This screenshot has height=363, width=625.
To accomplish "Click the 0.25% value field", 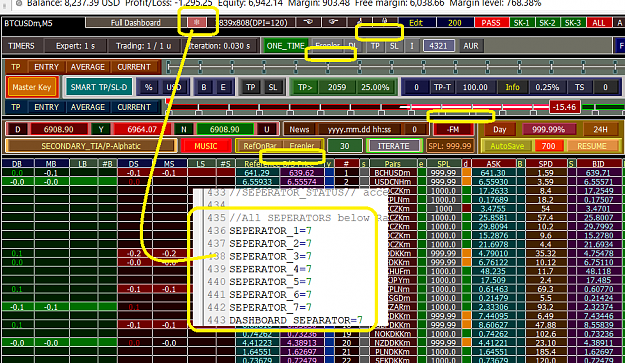I will [x=547, y=87].
